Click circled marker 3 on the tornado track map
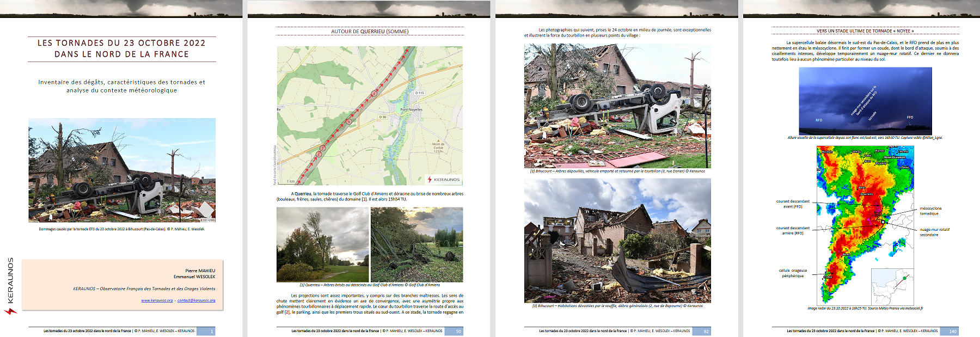 pyautogui.click(x=349, y=121)
